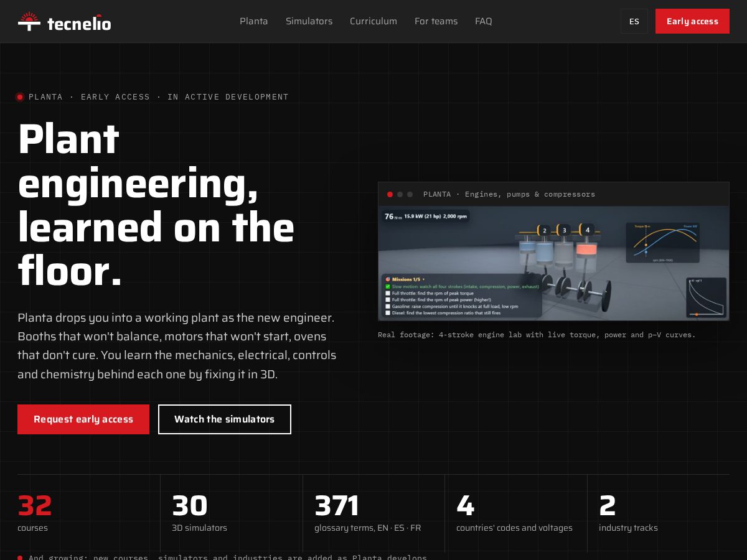
Task: Click the '2 industry tracks' stat
Action: point(628,513)
